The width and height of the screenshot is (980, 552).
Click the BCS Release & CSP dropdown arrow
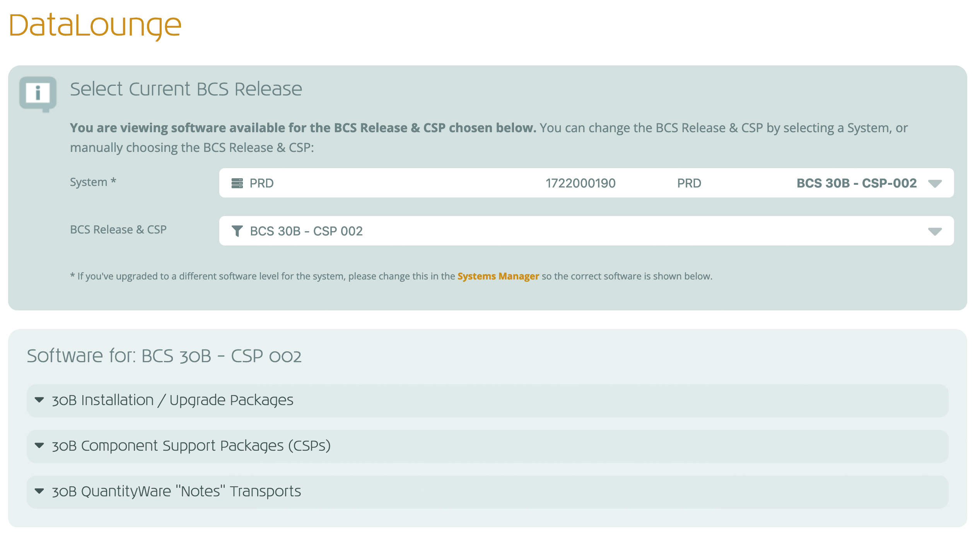click(x=935, y=232)
